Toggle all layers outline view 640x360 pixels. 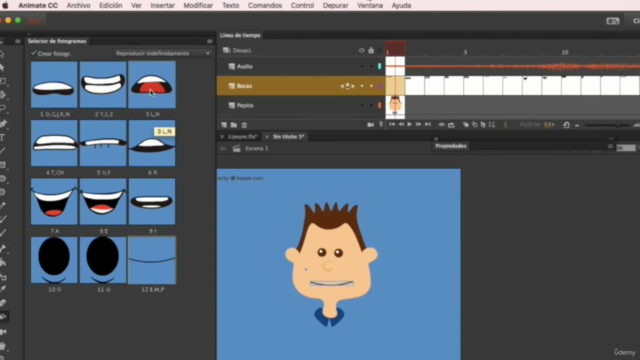(x=380, y=51)
